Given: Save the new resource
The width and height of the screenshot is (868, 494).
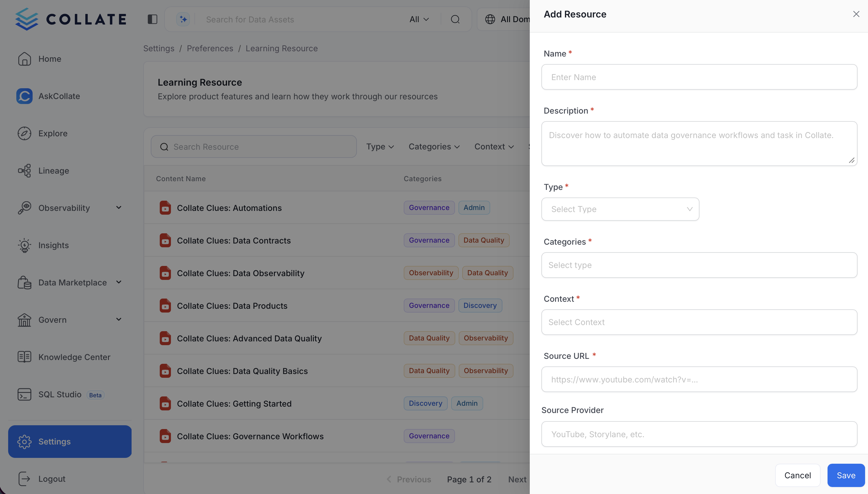Looking at the screenshot, I should click(846, 475).
